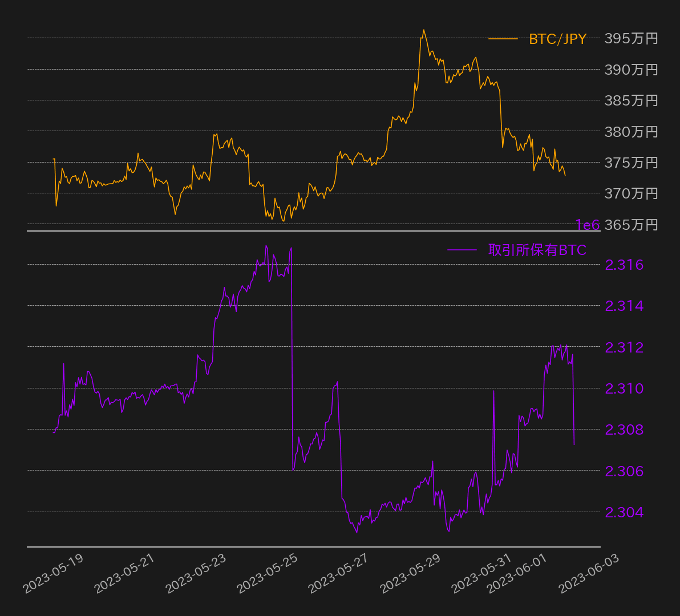Screen dimensions: 680x616
Task: Click the 2023-05-19 date label
Action: coord(52,574)
